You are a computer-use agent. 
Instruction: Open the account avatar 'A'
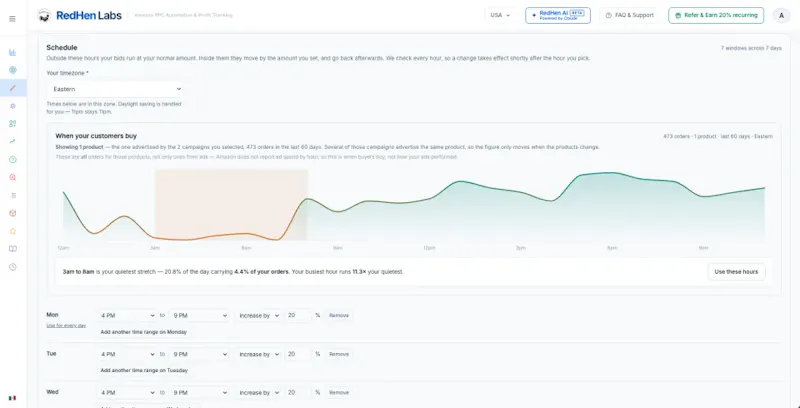point(781,15)
